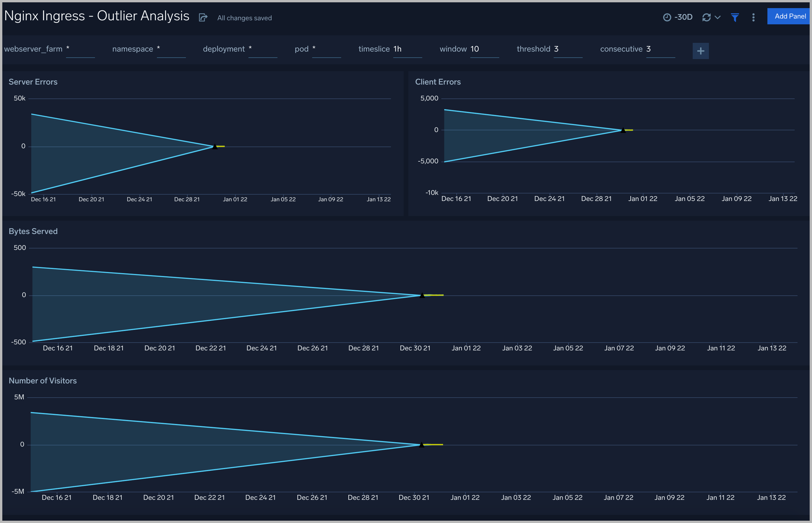Open the three-dot dashboard options menu
This screenshot has width=812, height=523.
753,17
